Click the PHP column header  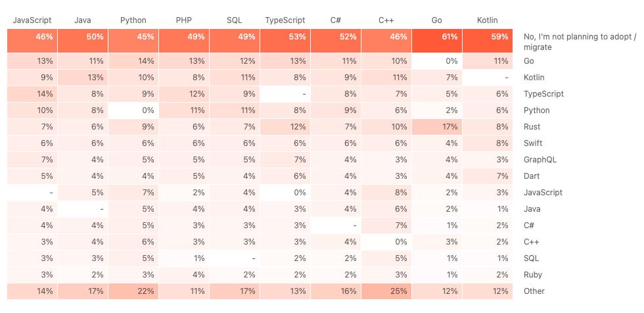184,20
